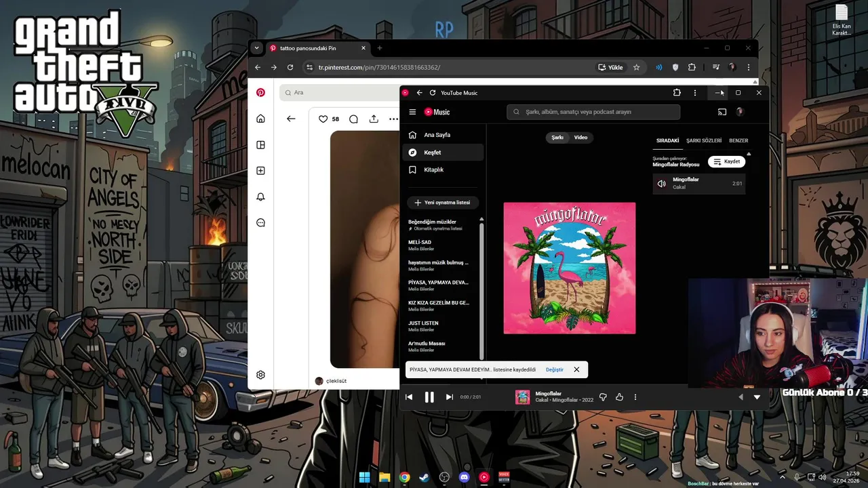This screenshot has width=868, height=488.
Task: Open Keşfet in the sidebar
Action: (443, 152)
